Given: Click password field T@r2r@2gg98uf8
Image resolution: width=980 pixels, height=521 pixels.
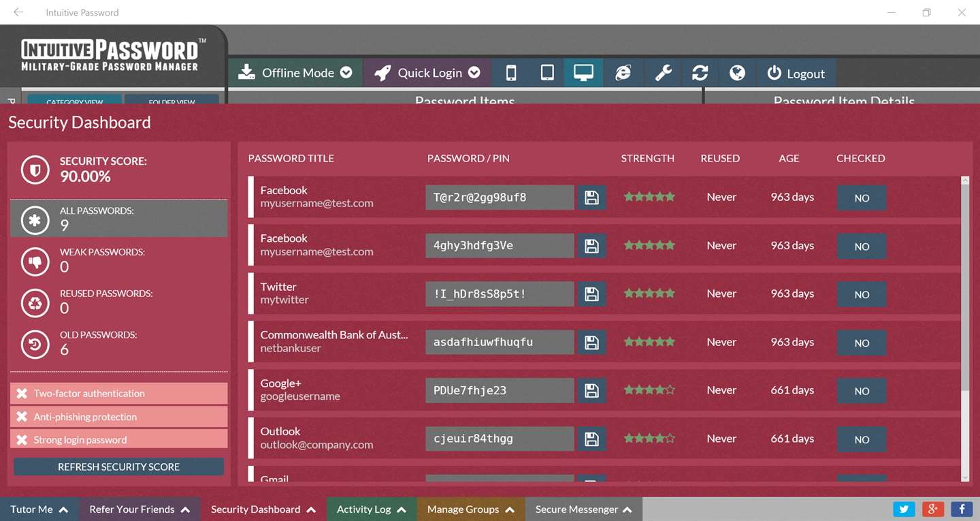Looking at the screenshot, I should point(500,198).
